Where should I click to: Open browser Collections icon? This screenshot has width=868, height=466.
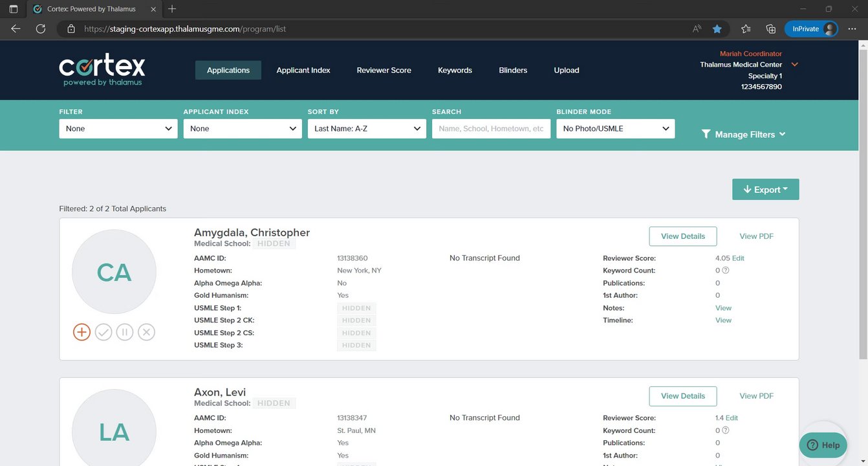(x=770, y=28)
